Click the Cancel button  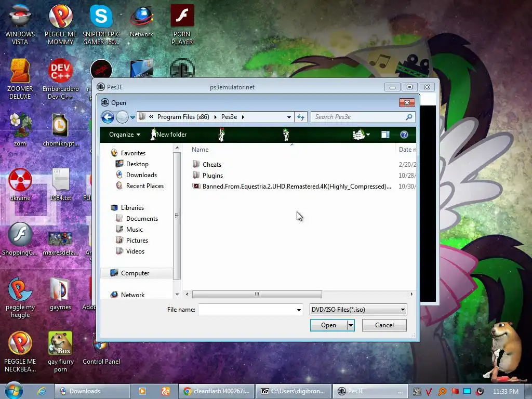[384, 325]
